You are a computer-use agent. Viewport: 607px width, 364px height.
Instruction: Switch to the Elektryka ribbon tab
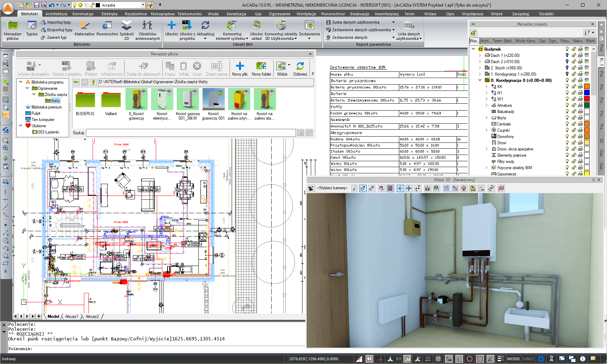click(110, 14)
